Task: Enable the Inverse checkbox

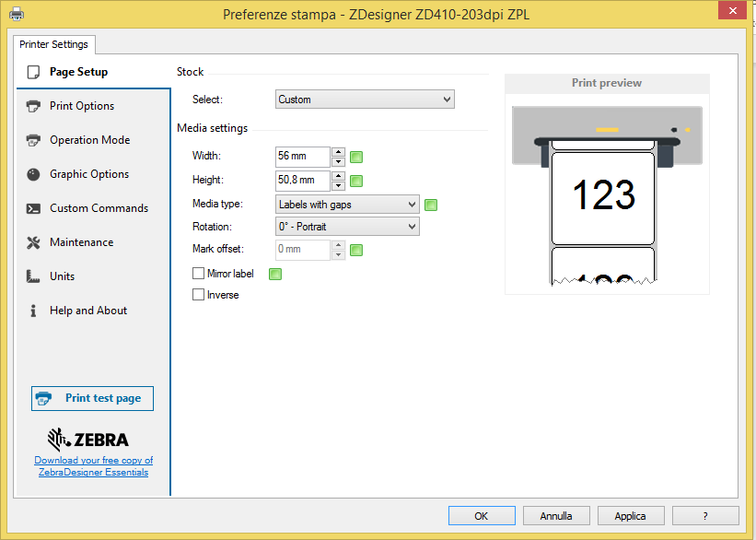Action: click(x=198, y=294)
